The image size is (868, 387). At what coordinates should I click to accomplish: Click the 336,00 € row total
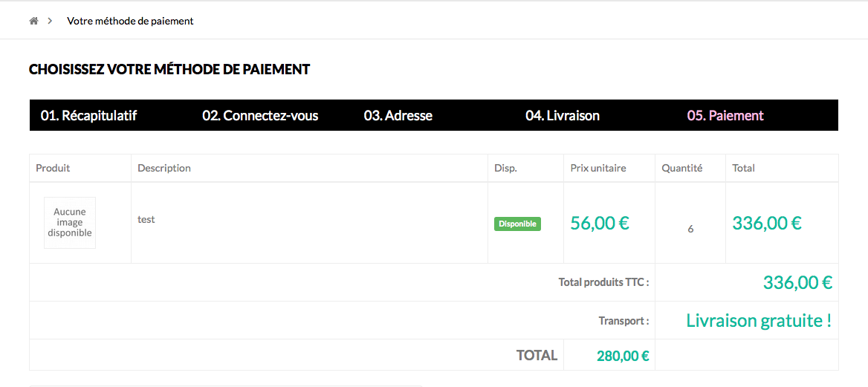coord(767,223)
